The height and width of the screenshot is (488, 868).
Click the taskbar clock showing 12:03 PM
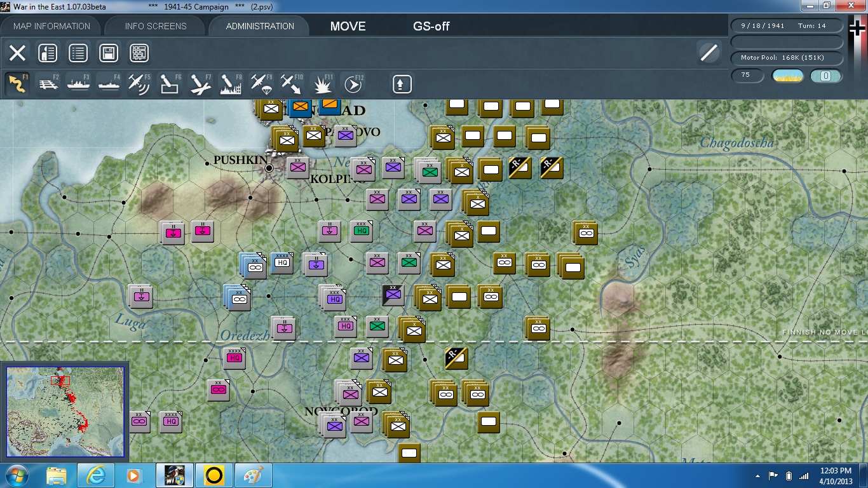pyautogui.click(x=836, y=475)
